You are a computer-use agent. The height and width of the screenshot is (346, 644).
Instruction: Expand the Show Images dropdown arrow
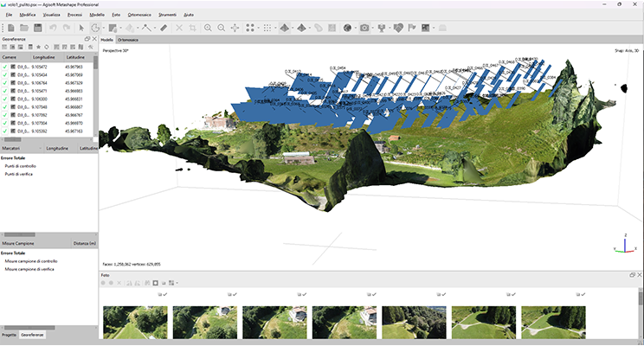click(434, 28)
